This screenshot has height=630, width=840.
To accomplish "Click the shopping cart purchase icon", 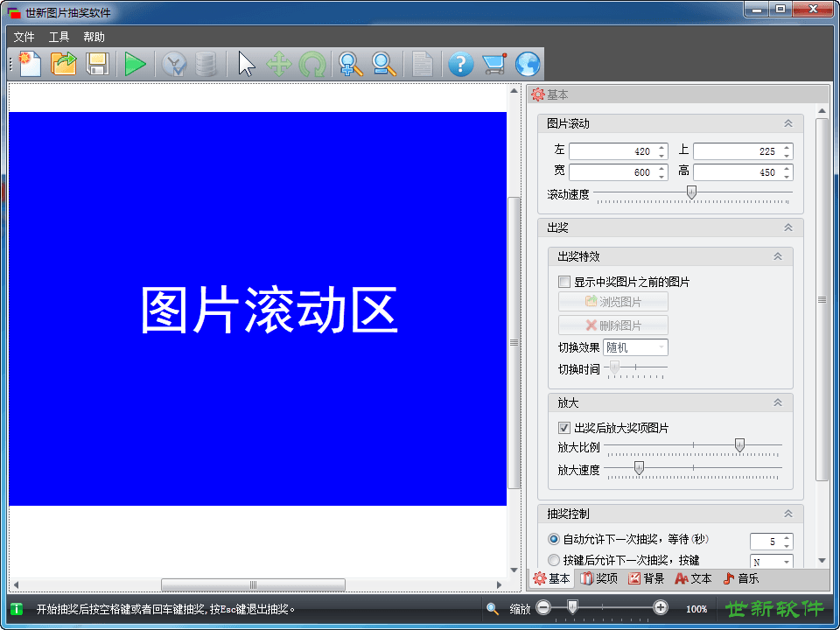I will tap(494, 64).
